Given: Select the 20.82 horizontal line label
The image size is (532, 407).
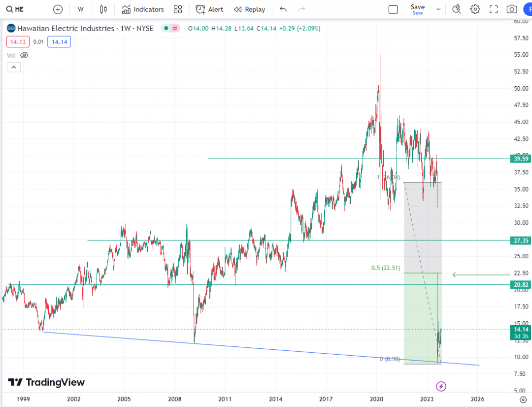Looking at the screenshot, I should click(x=521, y=285).
